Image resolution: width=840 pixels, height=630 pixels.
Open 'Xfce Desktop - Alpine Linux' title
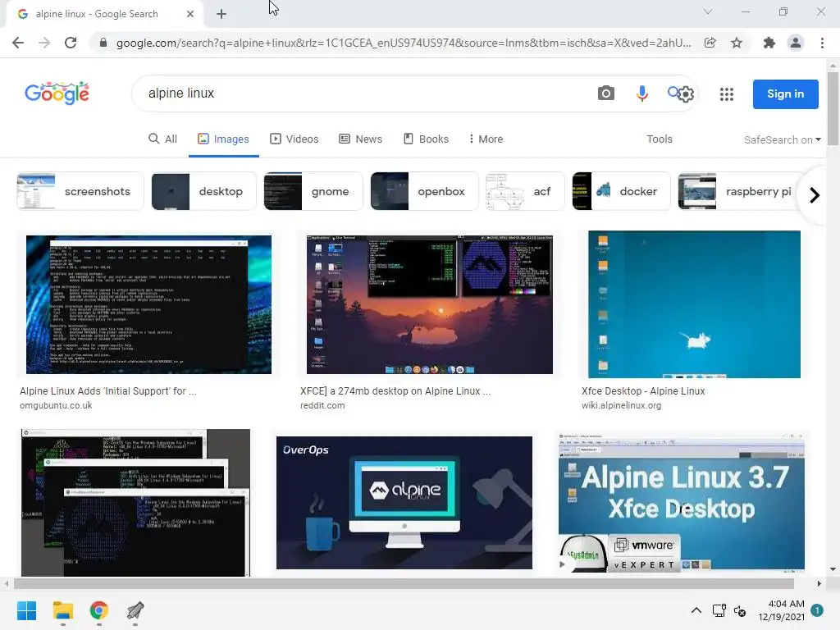[643, 391]
